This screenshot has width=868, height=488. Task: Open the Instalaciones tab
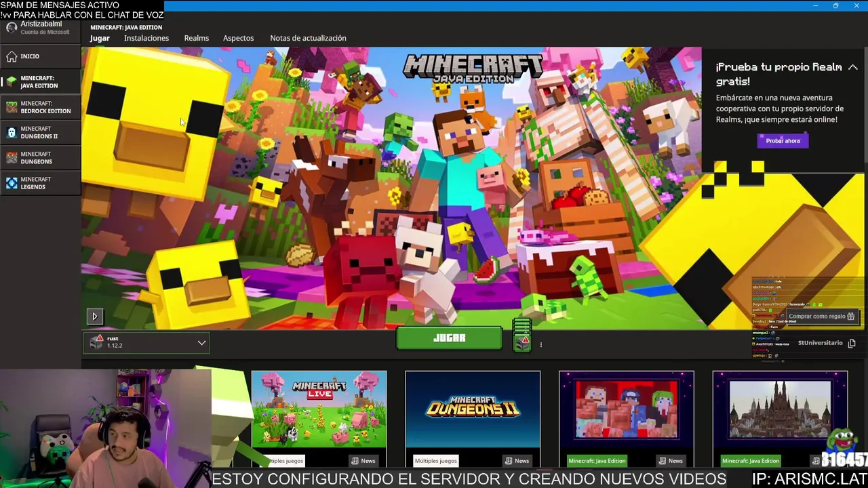point(146,38)
